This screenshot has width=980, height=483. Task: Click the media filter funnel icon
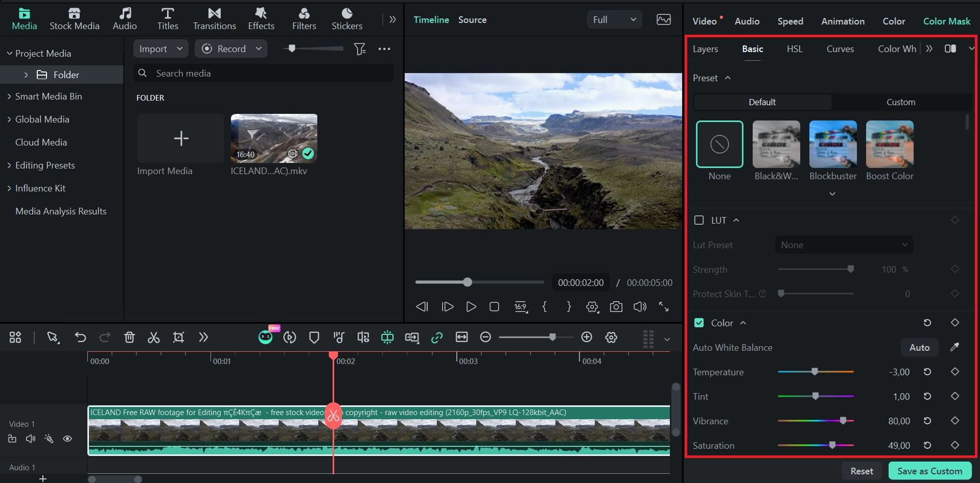(360, 49)
